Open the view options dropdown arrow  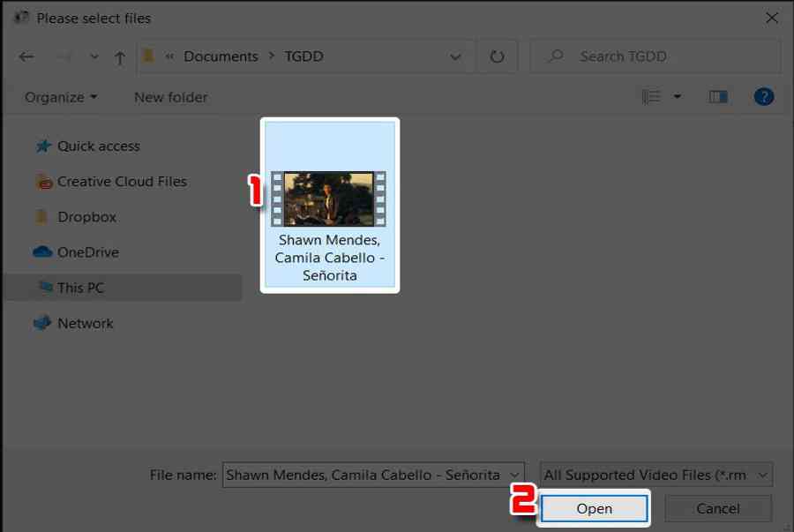677,96
